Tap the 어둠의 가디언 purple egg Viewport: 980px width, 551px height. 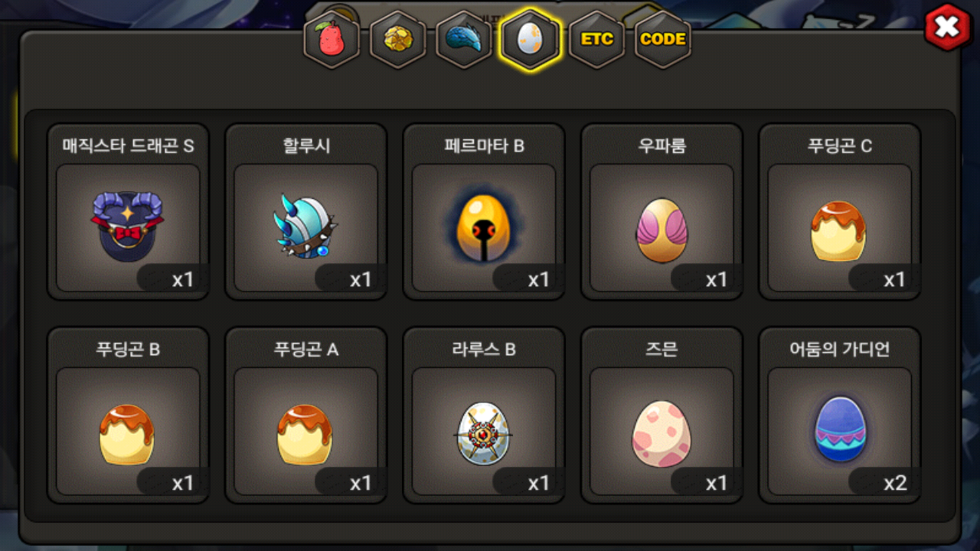click(x=840, y=431)
